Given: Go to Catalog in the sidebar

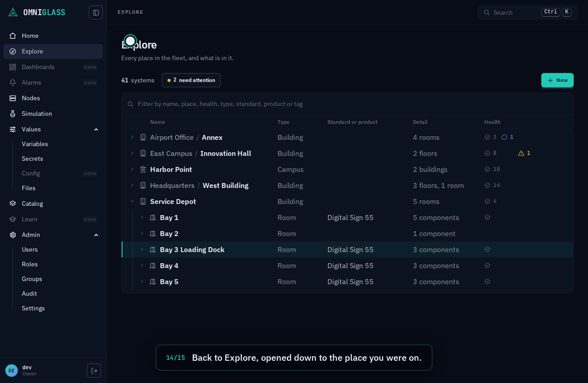Looking at the screenshot, I should pyautogui.click(x=53, y=204).
